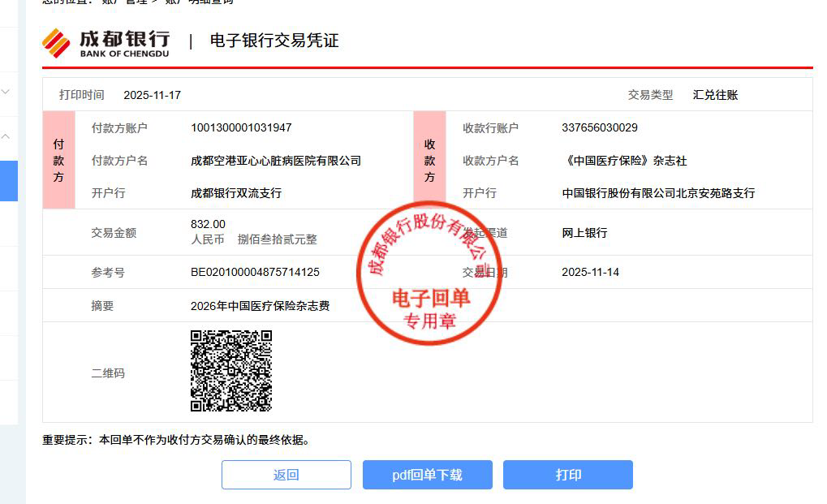Click the red 电子回单专用章 stamp

pyautogui.click(x=429, y=273)
